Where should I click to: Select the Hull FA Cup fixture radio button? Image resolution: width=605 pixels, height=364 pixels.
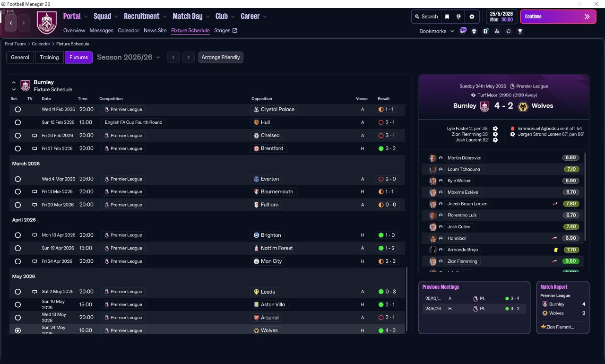tap(18, 122)
